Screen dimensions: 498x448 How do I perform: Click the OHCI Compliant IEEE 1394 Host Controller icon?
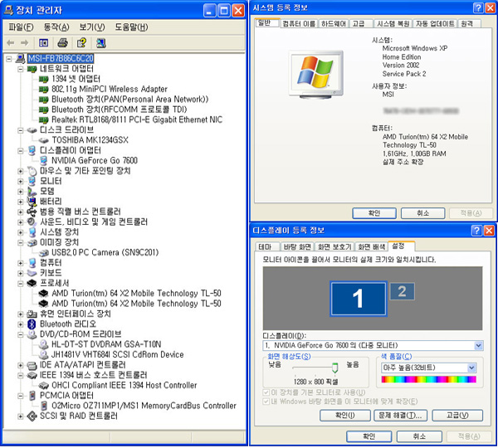43,386
